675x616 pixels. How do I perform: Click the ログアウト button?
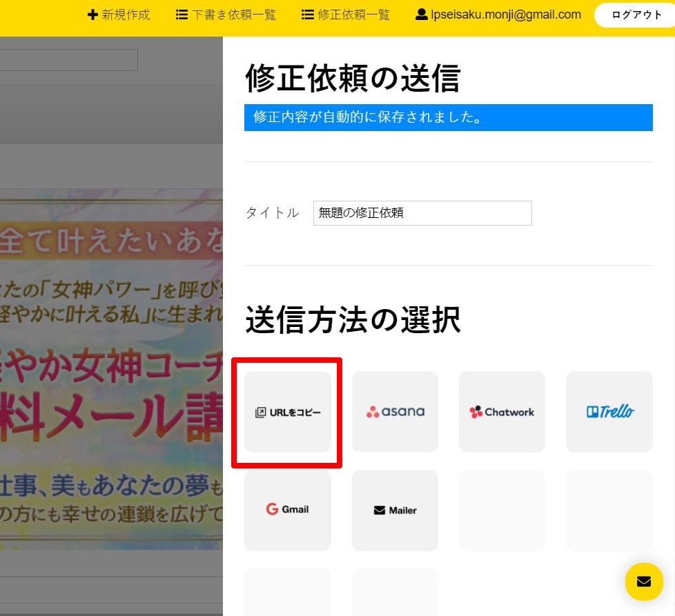(x=636, y=15)
